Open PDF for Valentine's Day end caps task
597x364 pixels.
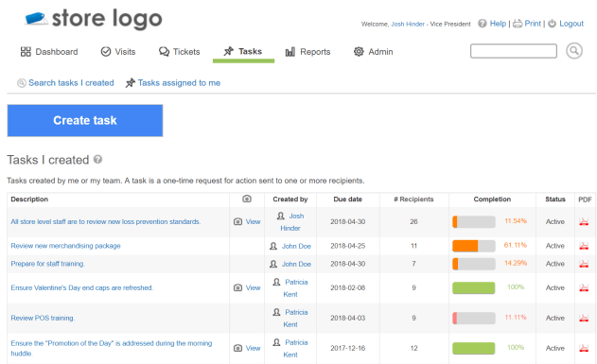tap(584, 288)
